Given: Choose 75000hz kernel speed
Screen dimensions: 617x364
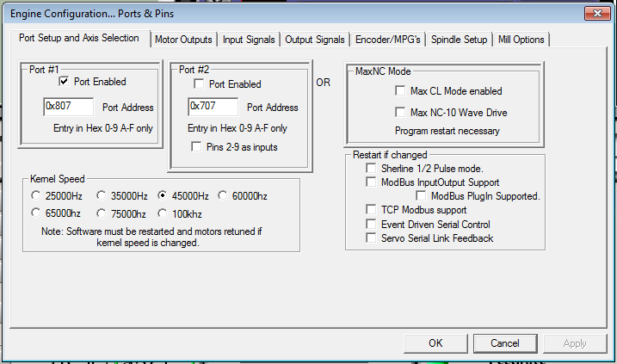Looking at the screenshot, I should pos(102,213).
